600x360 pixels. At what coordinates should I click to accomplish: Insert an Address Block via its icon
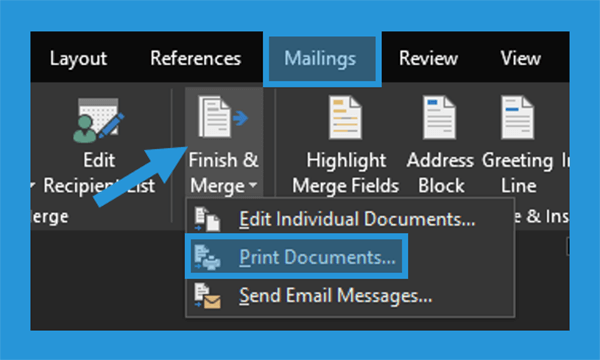[440, 117]
